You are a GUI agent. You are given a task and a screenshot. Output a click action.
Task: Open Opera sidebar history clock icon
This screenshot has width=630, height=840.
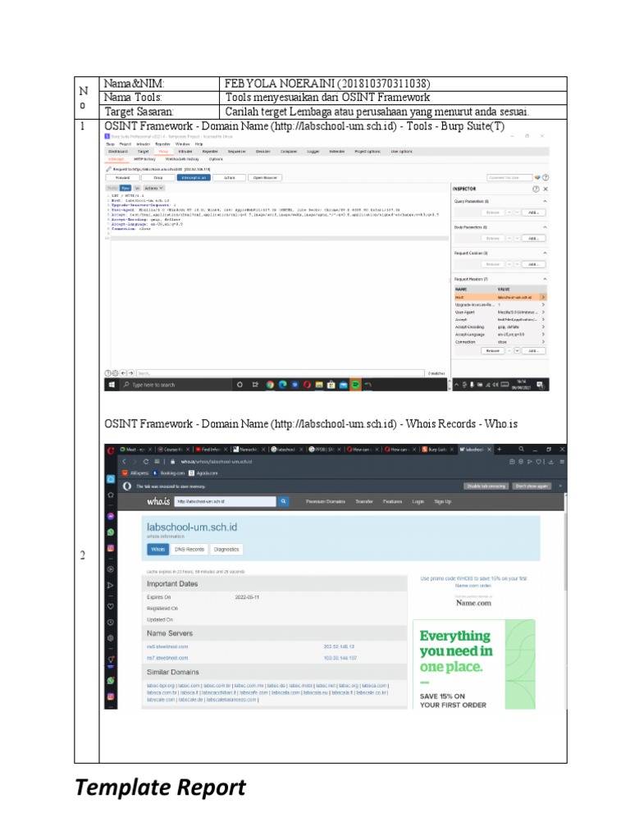pos(111,623)
